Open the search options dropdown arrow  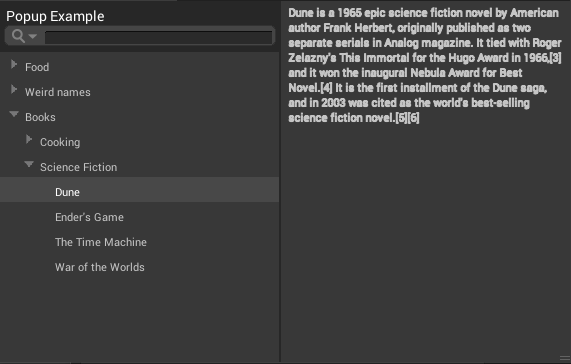[x=32, y=36]
